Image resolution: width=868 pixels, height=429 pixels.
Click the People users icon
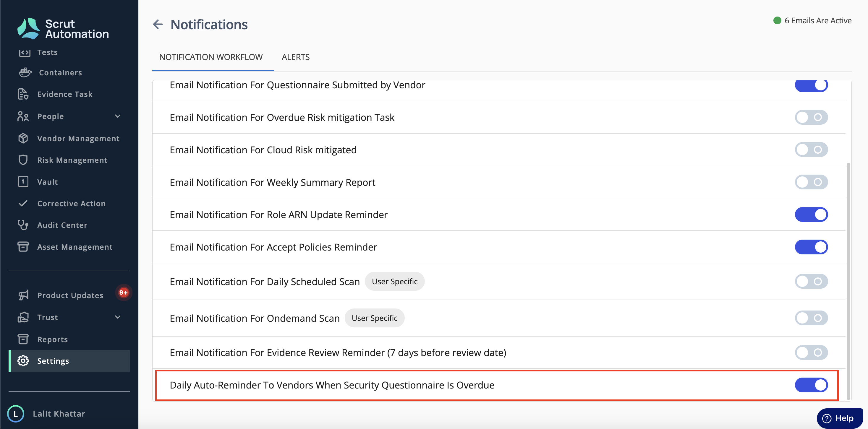[23, 116]
